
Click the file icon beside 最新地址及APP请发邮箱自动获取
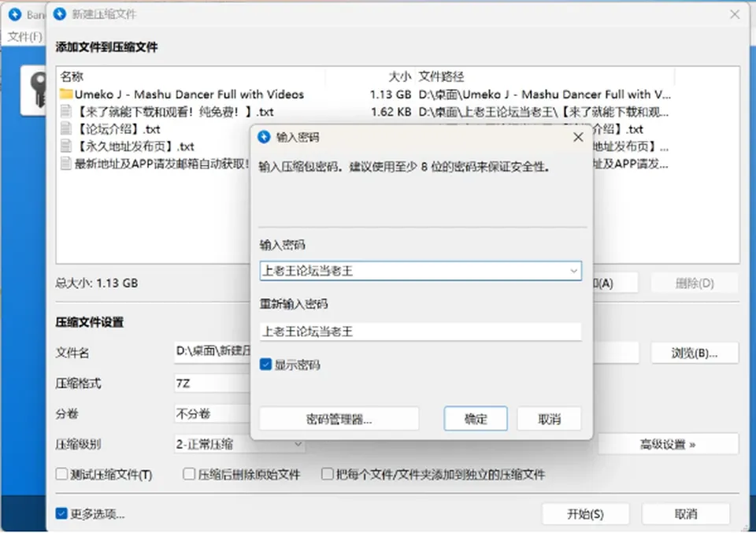coord(66,164)
